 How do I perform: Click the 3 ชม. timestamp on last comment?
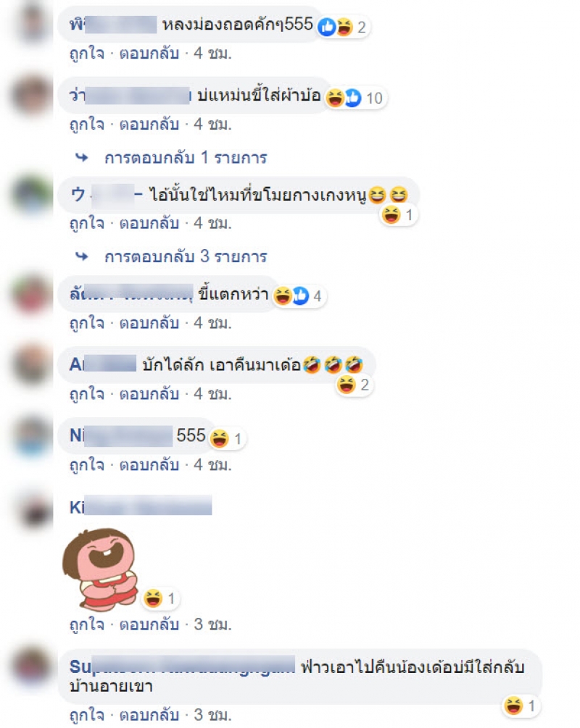pyautogui.click(x=212, y=714)
